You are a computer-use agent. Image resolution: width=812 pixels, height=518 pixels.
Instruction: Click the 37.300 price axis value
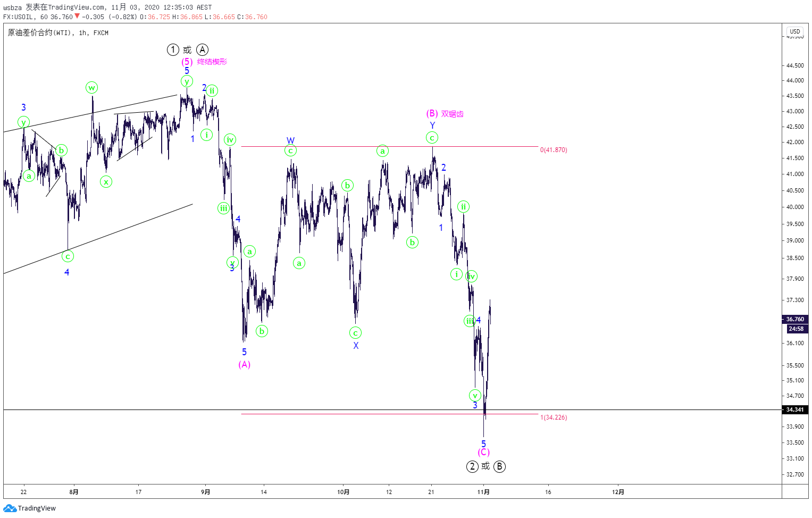click(795, 300)
